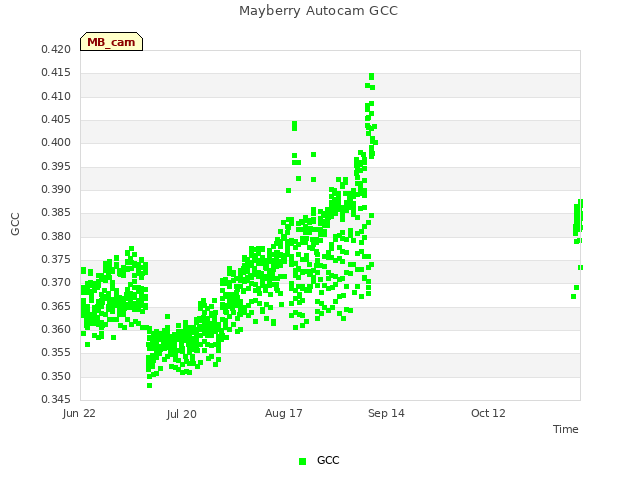Click the 0.415 y-axis value
This screenshot has width=640, height=480.
point(56,73)
